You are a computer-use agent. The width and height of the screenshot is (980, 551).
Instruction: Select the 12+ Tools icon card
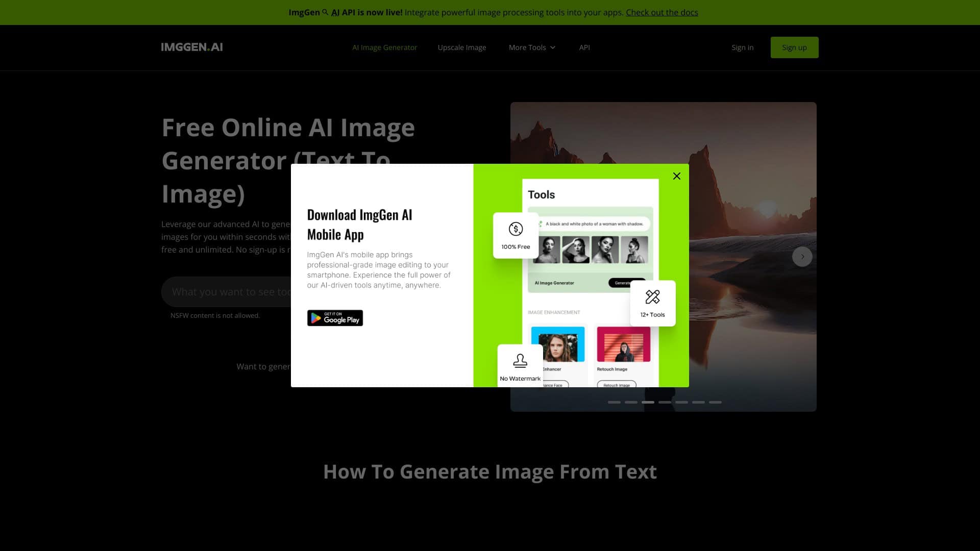[x=653, y=303]
